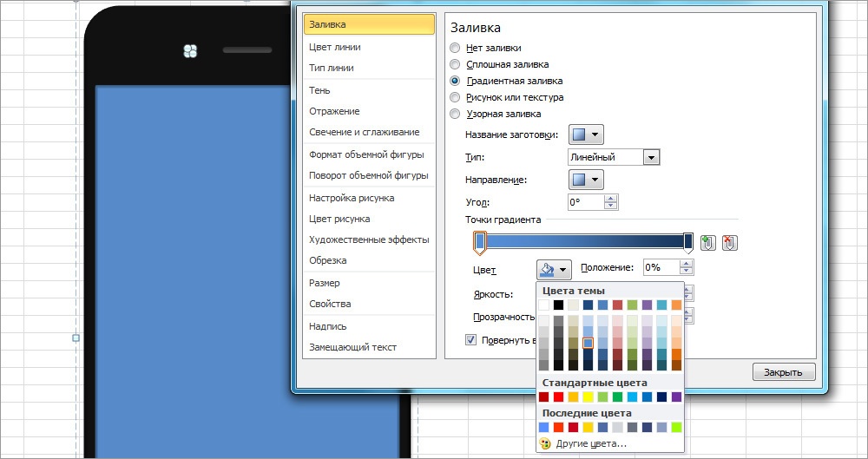The height and width of the screenshot is (459, 868).
Task: Pick the first light blue recent color swatch
Action: [544, 427]
